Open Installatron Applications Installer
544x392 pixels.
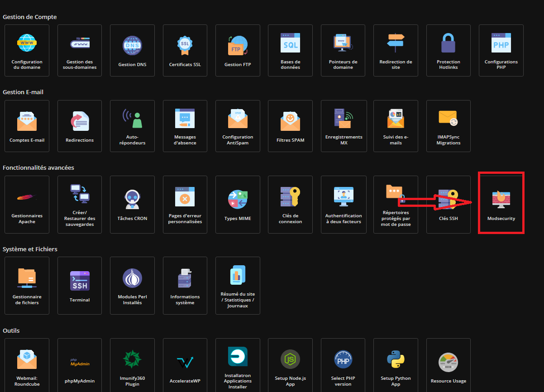point(238,365)
